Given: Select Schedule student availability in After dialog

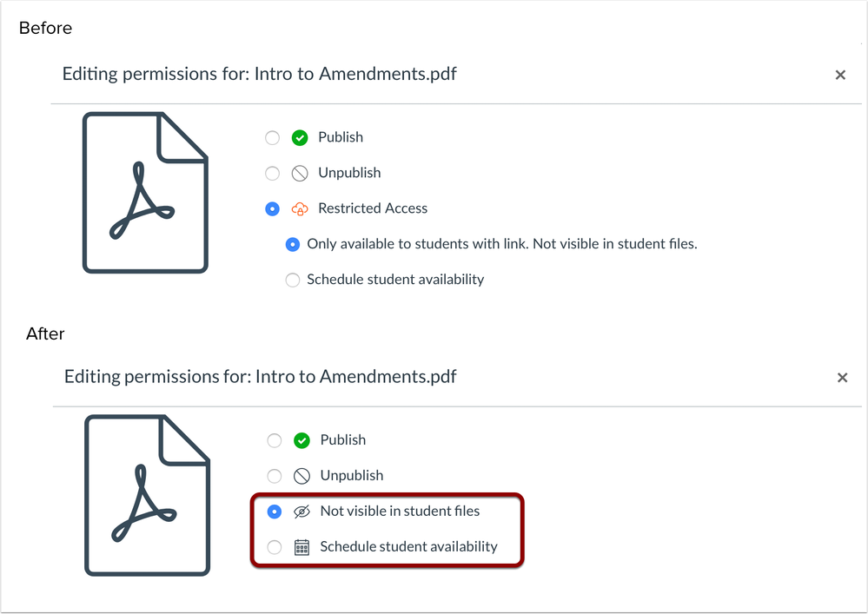Looking at the screenshot, I should coord(275,547).
